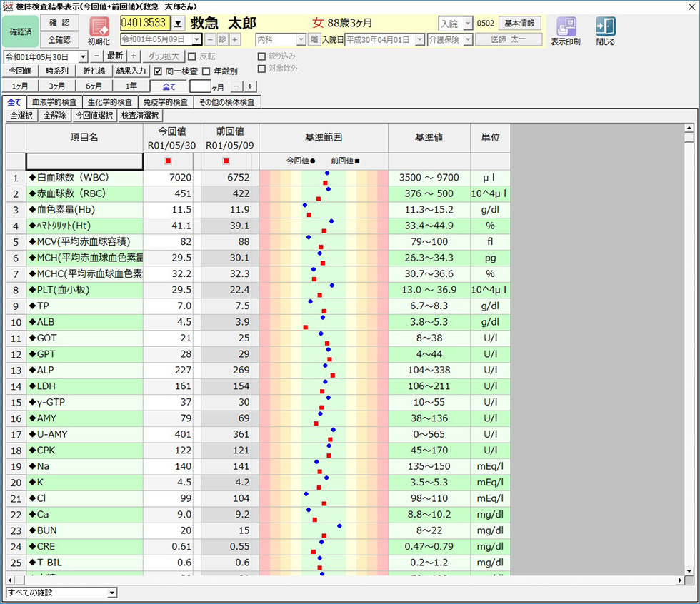Click the minus stepper beside ヶ月 field
The width and height of the screenshot is (700, 604).
[x=237, y=86]
